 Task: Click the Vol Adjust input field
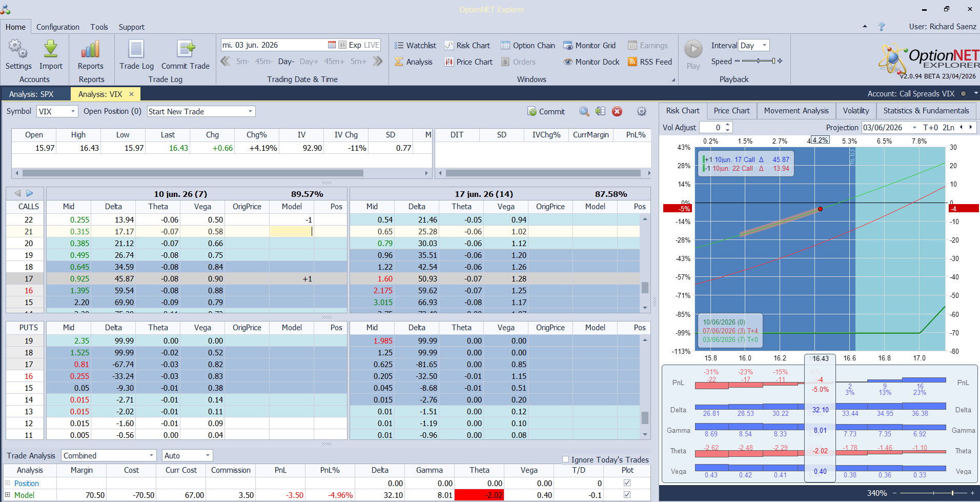(712, 127)
